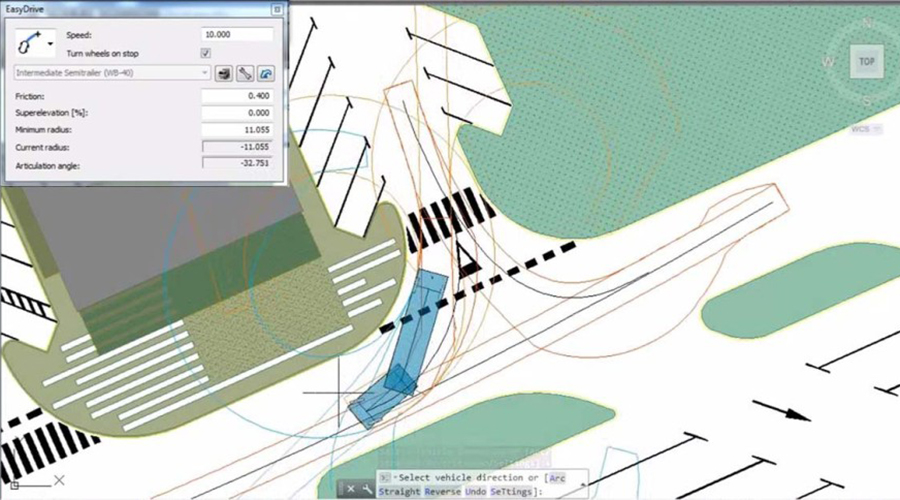
Task: Click the Current radius readout
Action: (x=237, y=147)
